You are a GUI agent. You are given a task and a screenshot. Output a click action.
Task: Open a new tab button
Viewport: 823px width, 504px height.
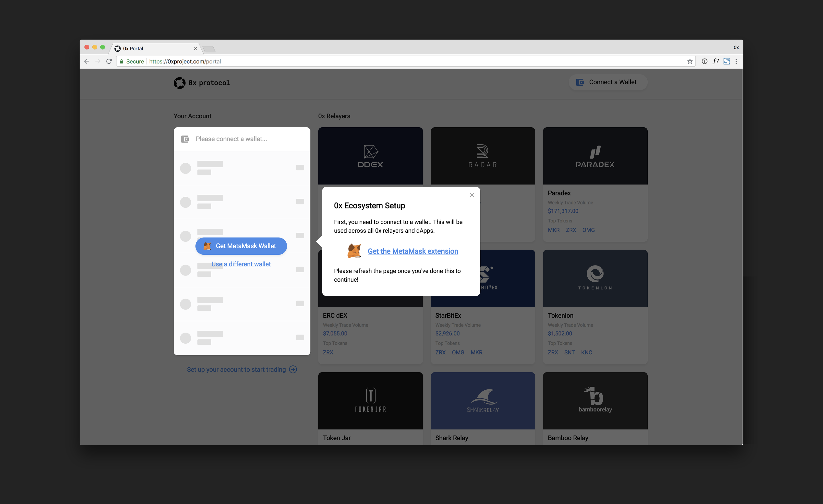click(x=209, y=49)
